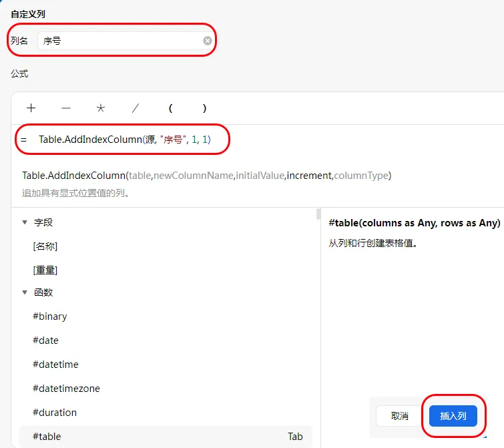This screenshot has height=448, width=504.
Task: Insert the right parenthesis symbol
Action: [204, 108]
